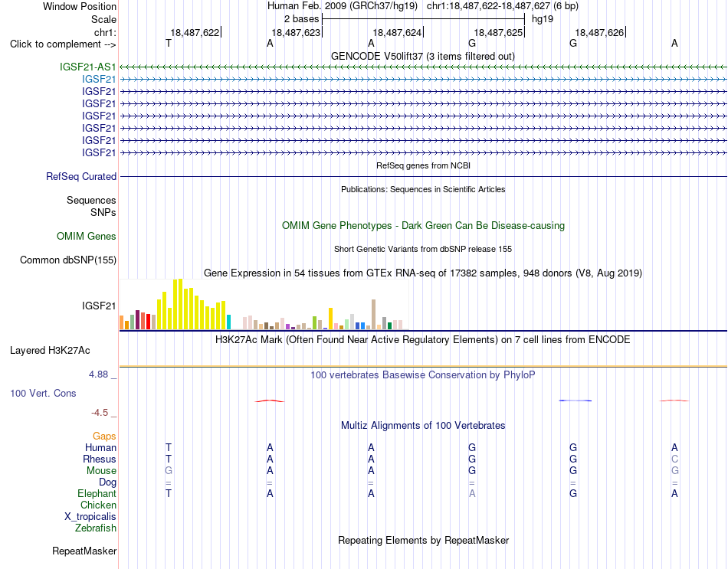Click the 18,487,625 position label
The width and height of the screenshot is (728, 569).
click(x=498, y=32)
